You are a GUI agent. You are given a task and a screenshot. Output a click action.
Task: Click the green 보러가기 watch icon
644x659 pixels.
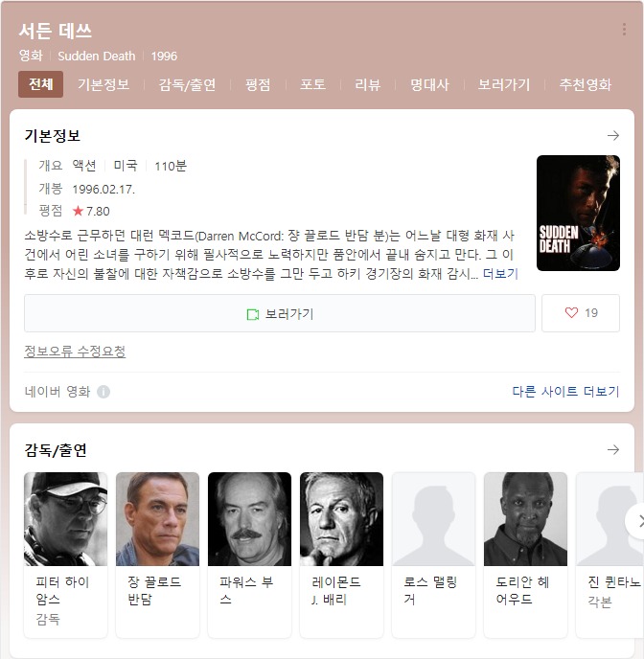pyautogui.click(x=253, y=314)
